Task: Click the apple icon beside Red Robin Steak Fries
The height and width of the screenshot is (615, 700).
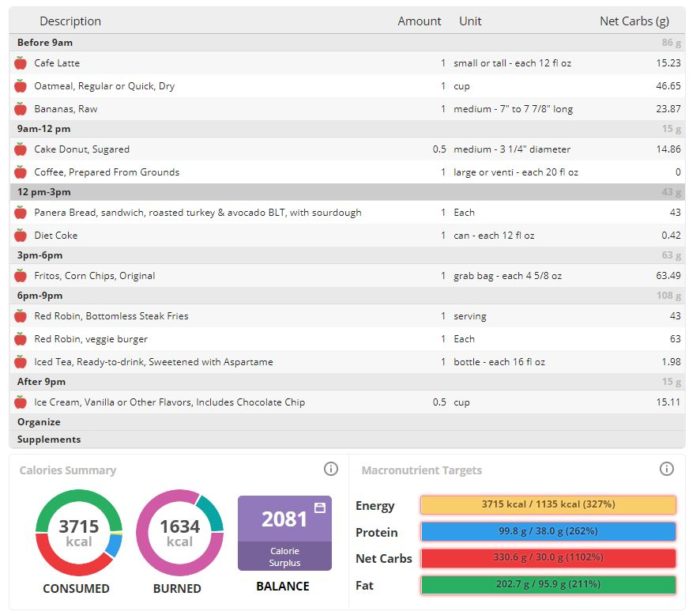Action: pyautogui.click(x=21, y=316)
